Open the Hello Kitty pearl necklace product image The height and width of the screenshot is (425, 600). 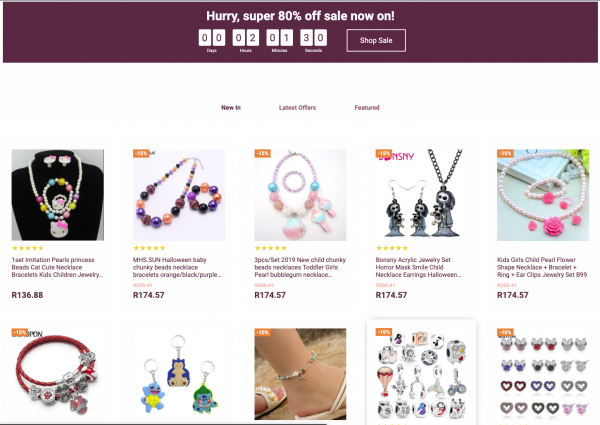click(57, 195)
